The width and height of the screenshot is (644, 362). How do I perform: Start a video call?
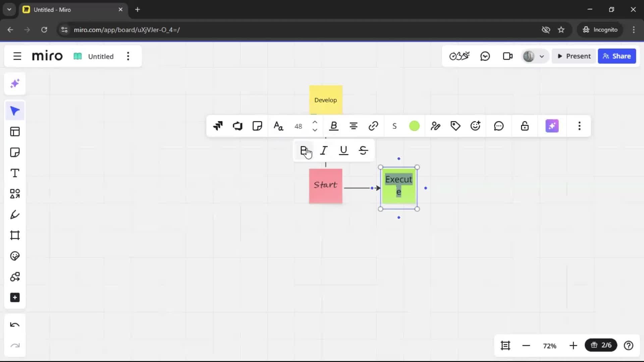pos(507,56)
